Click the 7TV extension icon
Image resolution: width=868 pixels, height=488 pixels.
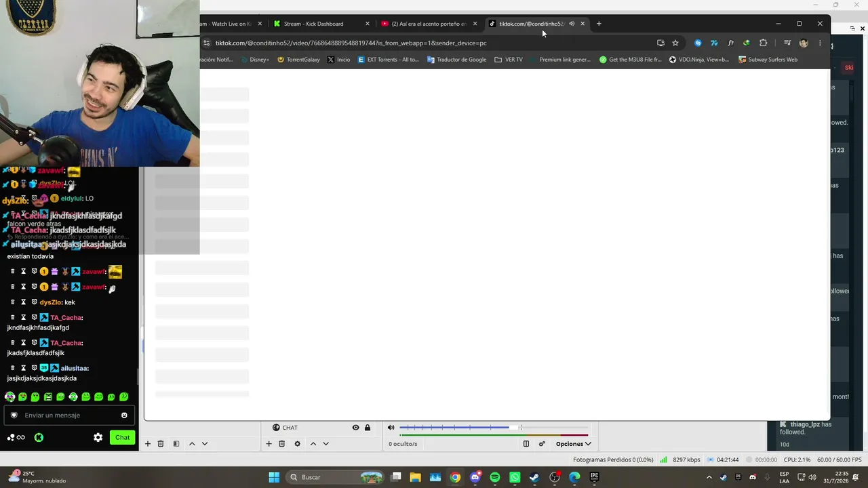click(714, 43)
